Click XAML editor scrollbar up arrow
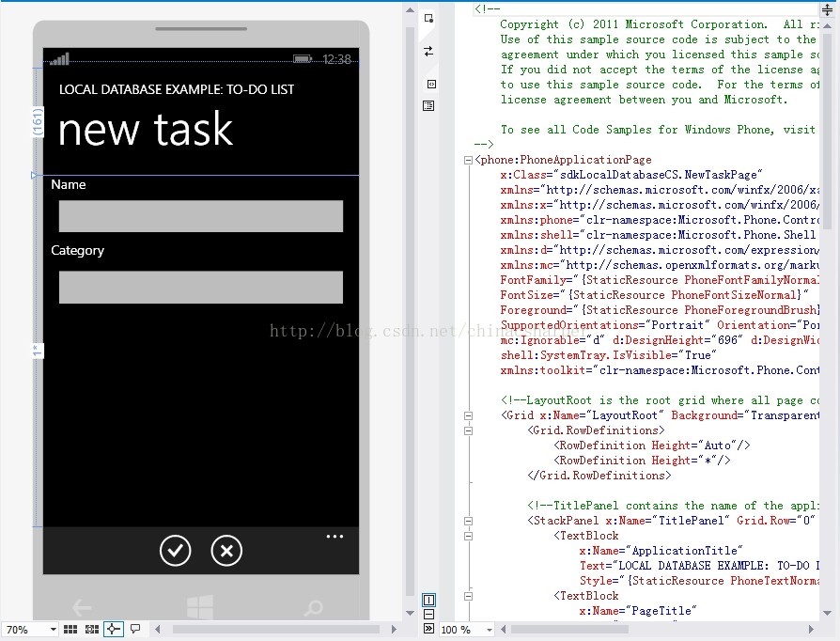Image resolution: width=840 pixels, height=641 pixels. click(827, 25)
